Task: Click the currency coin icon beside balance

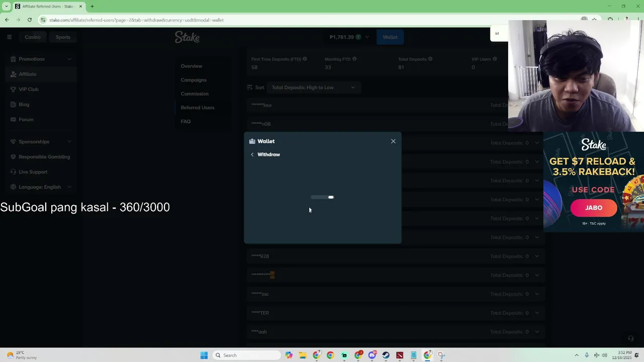Action: [x=358, y=37]
